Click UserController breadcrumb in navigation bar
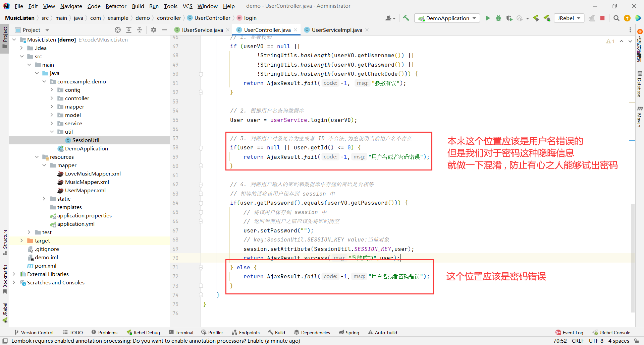 click(x=212, y=18)
